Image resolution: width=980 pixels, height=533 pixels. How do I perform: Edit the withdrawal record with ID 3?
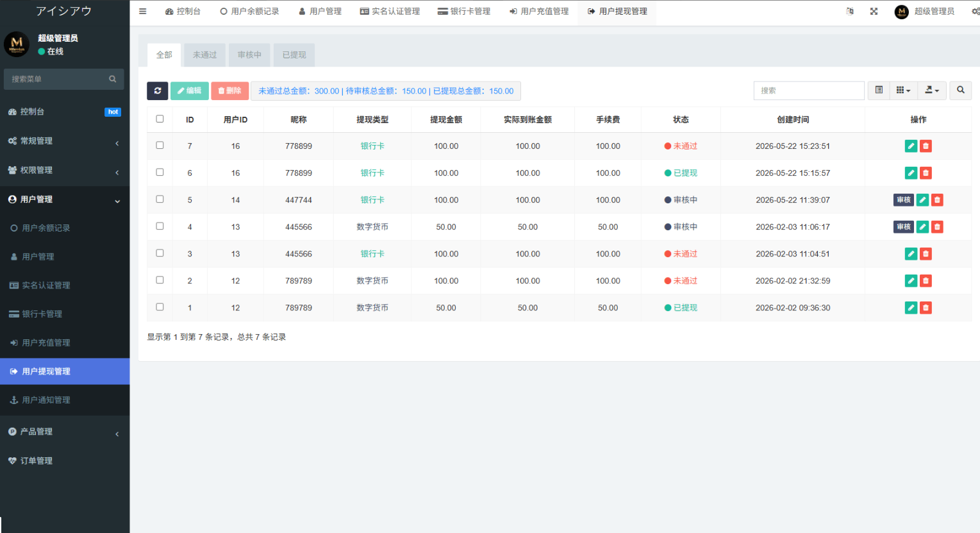911,254
